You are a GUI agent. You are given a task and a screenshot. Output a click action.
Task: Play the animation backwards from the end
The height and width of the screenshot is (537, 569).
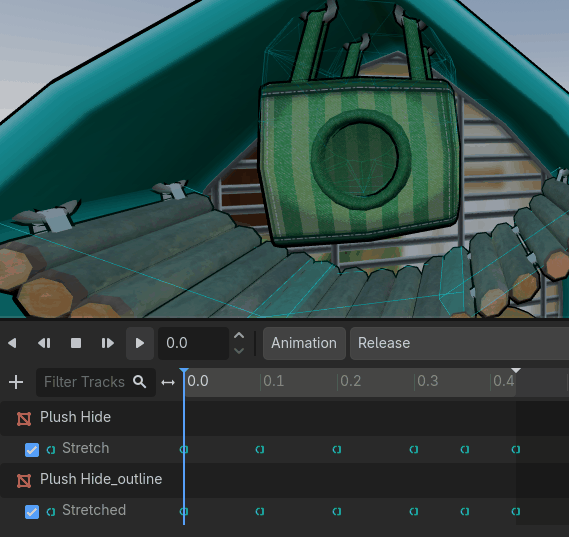44,343
